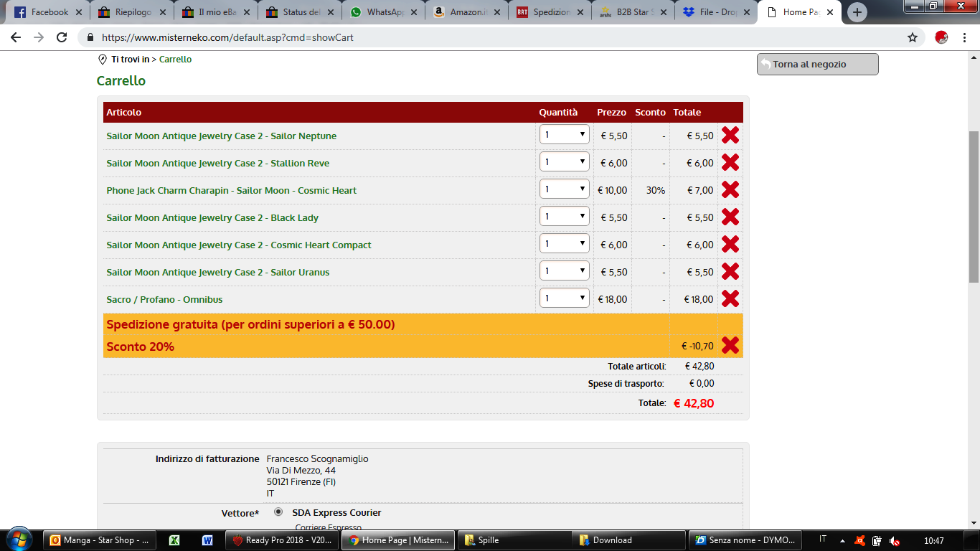Click Carrello breadcrumb link
This screenshot has width=980, height=551.
175,60
